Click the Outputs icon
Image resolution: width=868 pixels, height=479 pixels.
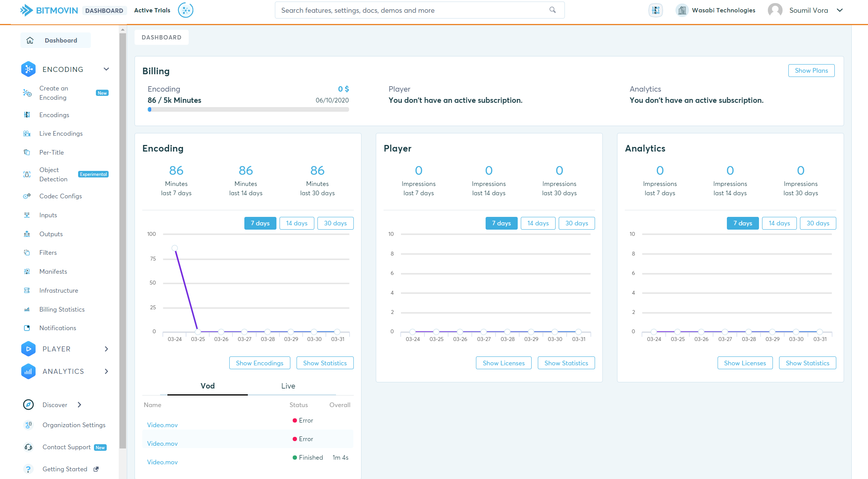click(27, 234)
